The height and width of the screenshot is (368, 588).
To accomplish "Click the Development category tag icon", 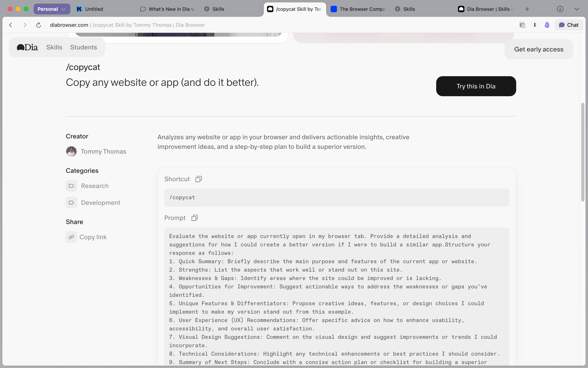I will click(x=71, y=203).
